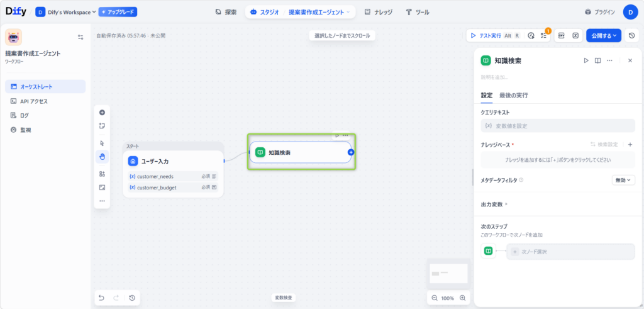Expand the 公開する publish dropdown
The height and width of the screenshot is (309, 644).
pyautogui.click(x=603, y=36)
